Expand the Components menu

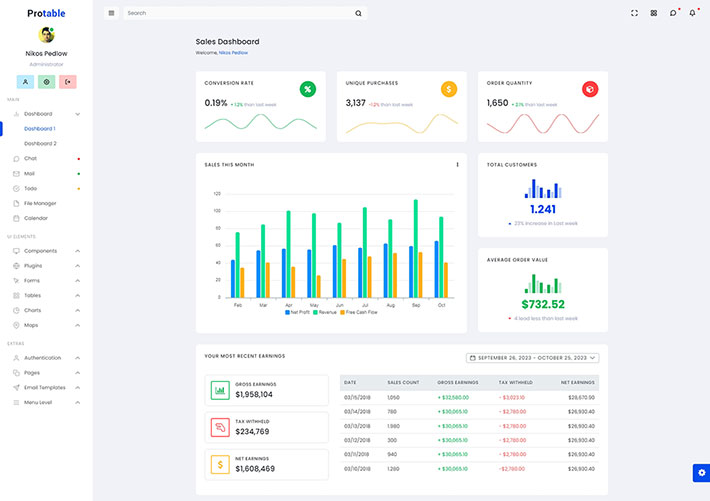77,251
